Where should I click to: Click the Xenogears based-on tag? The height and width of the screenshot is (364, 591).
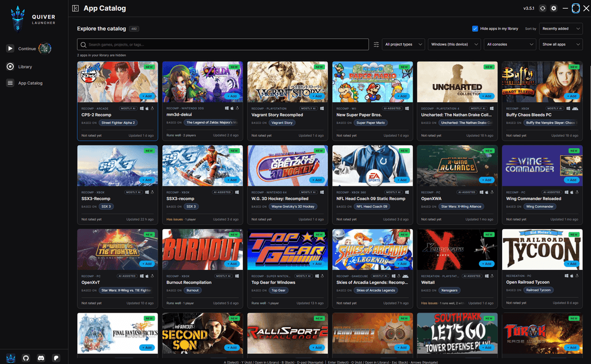pyautogui.click(x=449, y=291)
